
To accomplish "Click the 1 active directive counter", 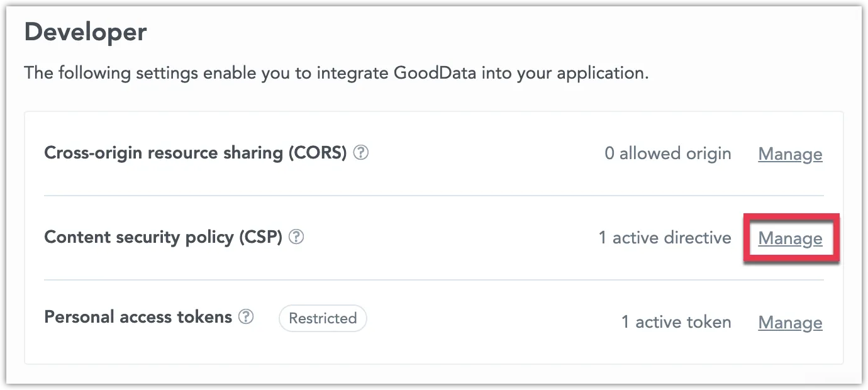I will (x=665, y=237).
